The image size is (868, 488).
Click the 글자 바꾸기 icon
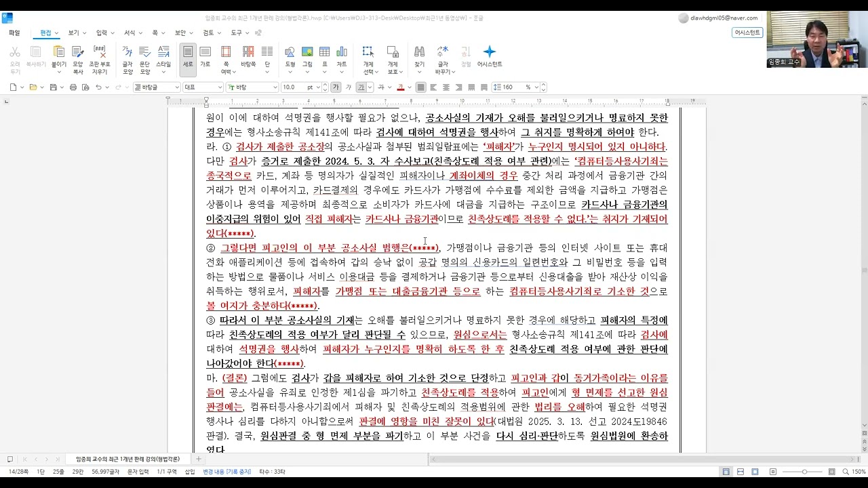(x=443, y=52)
